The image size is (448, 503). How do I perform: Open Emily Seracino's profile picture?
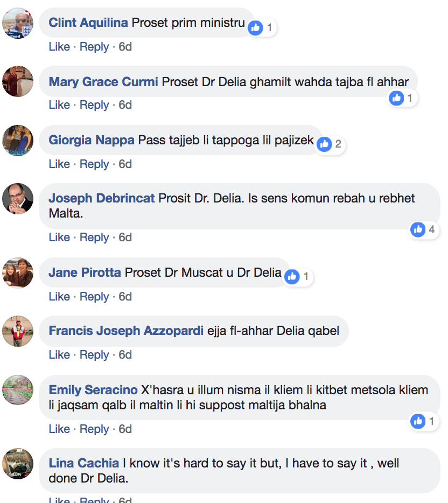click(x=18, y=390)
